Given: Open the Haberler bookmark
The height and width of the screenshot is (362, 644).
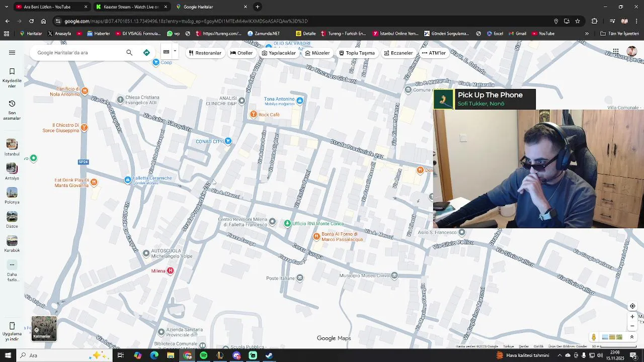Looking at the screenshot, I should 98,34.
